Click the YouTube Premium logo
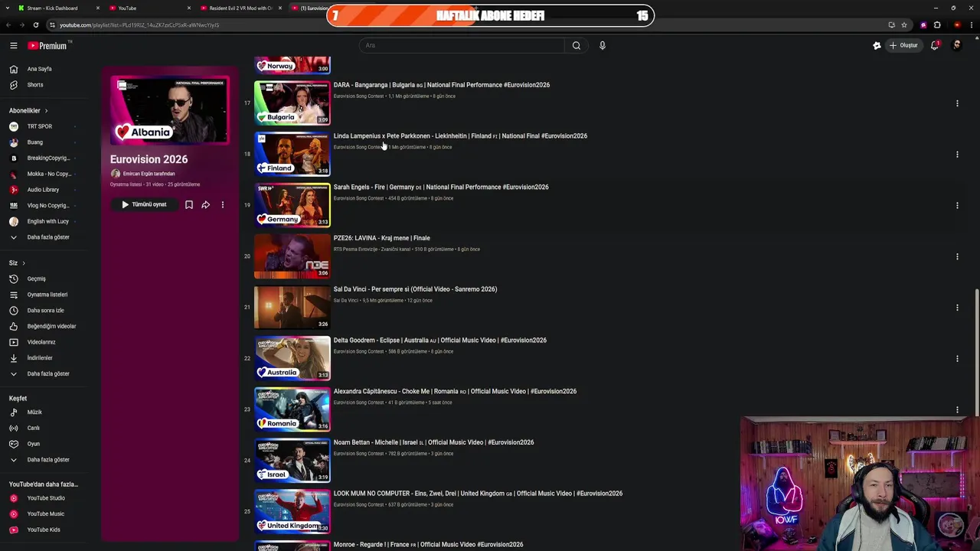 [47, 46]
